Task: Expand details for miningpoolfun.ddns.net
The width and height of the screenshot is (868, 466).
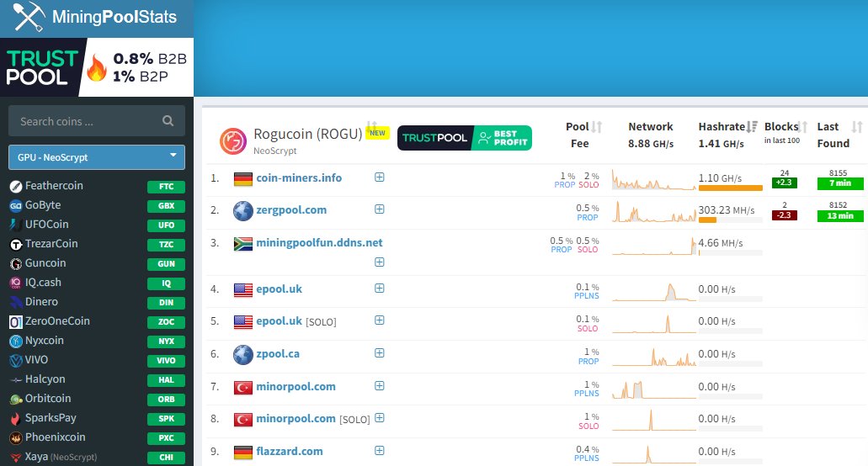Action: [379, 262]
